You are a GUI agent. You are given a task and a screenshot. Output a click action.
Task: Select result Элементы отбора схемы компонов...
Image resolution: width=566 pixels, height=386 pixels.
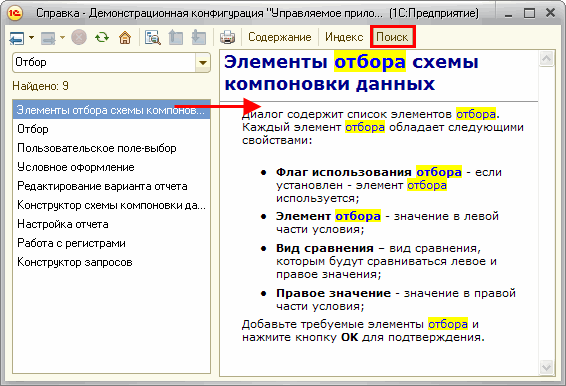(x=112, y=110)
